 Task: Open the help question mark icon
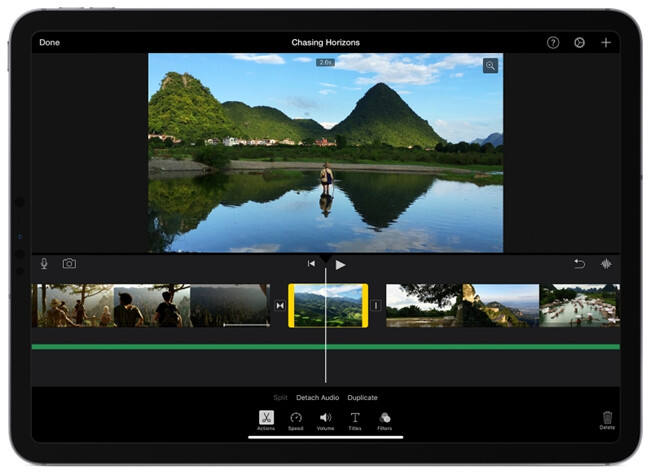tap(553, 43)
